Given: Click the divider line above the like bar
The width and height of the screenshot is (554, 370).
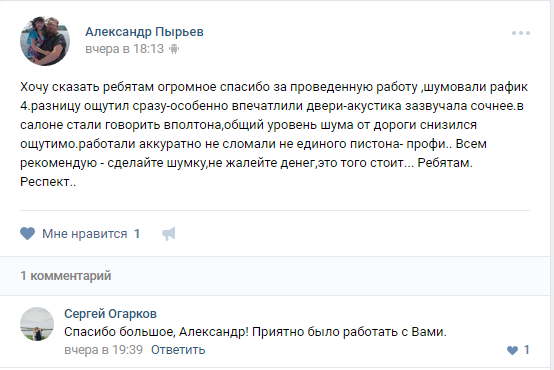Looking at the screenshot, I should pos(275,210).
